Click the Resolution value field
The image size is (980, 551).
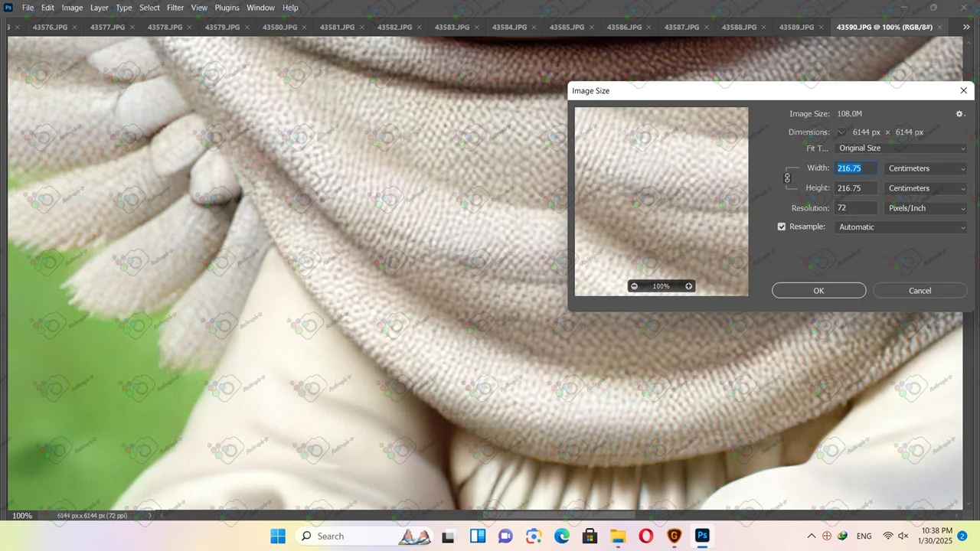(855, 208)
